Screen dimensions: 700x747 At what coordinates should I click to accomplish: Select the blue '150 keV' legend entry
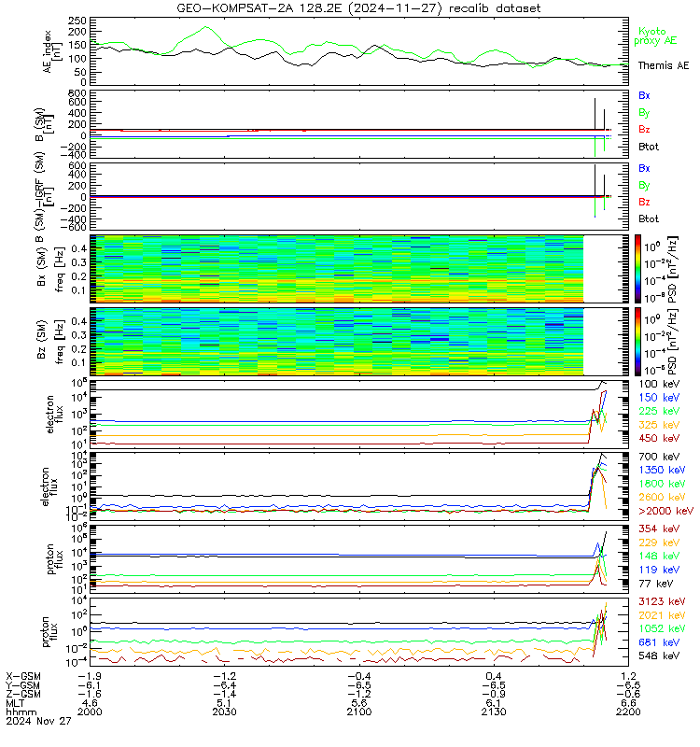coord(659,398)
